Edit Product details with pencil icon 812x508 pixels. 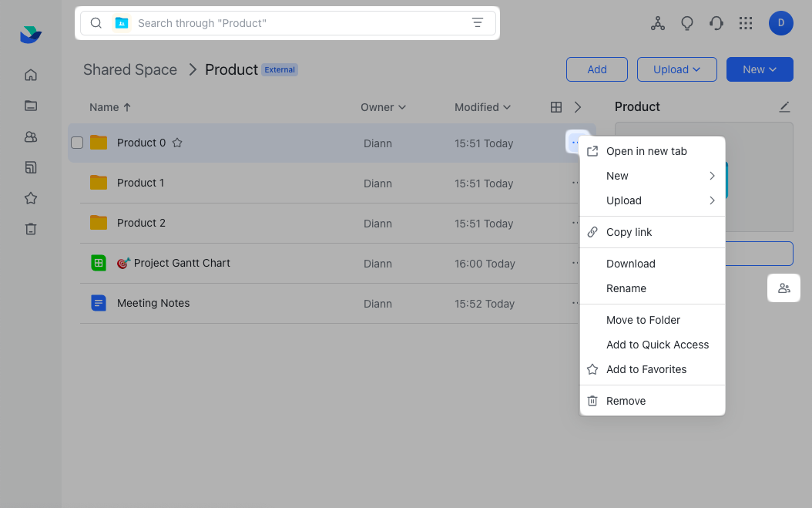[784, 106]
